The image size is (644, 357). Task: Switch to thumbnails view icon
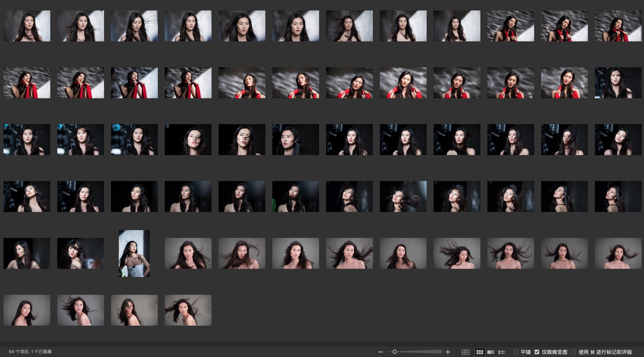click(480, 352)
